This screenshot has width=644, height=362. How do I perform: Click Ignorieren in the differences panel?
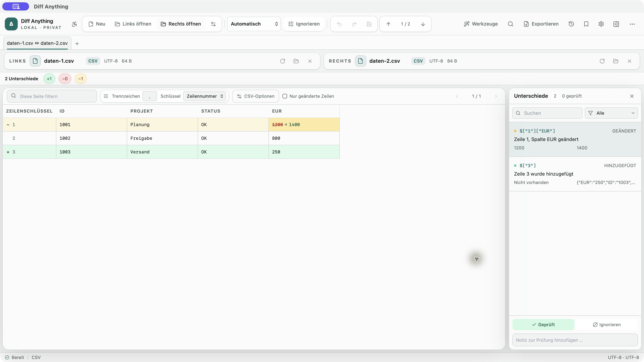[607, 325]
